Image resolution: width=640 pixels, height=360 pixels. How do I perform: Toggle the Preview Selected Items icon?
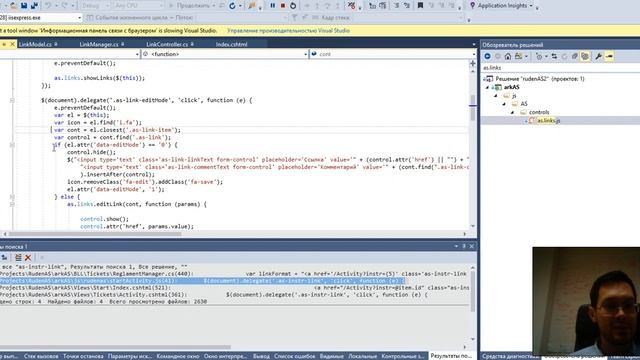pos(609,56)
